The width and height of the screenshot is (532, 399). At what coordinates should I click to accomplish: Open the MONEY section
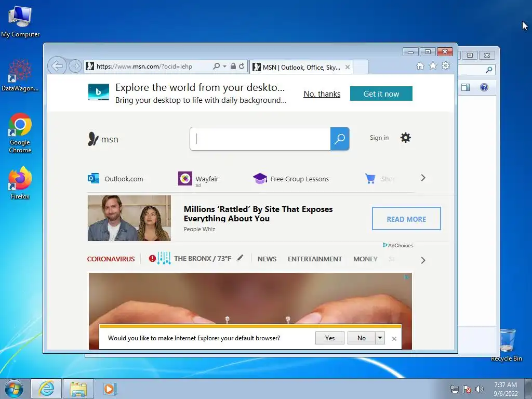click(365, 259)
